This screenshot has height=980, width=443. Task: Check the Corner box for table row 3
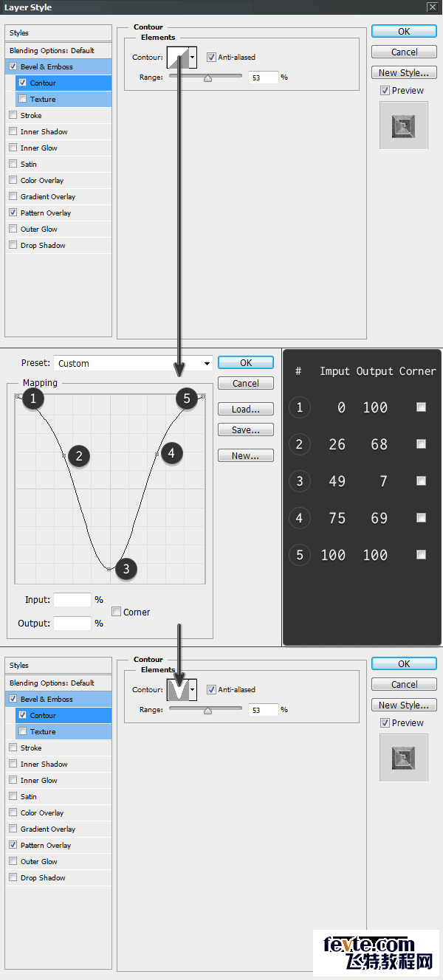[421, 481]
